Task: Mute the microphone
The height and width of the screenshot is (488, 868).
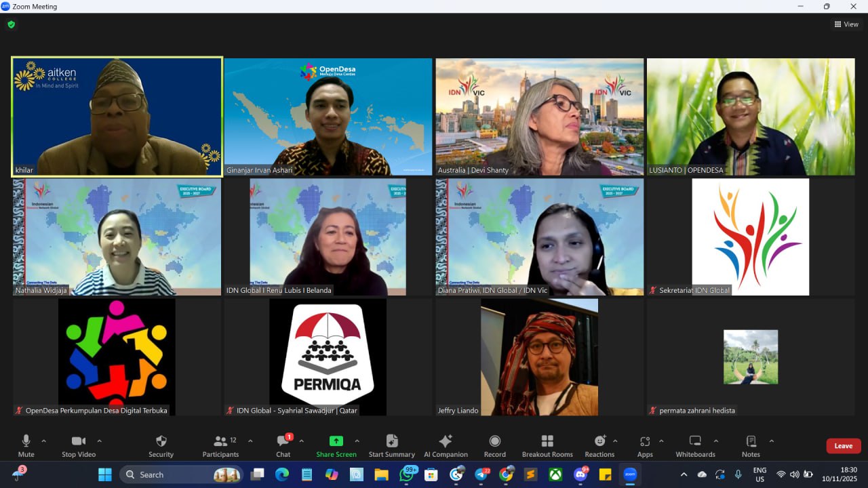Action: tap(26, 445)
